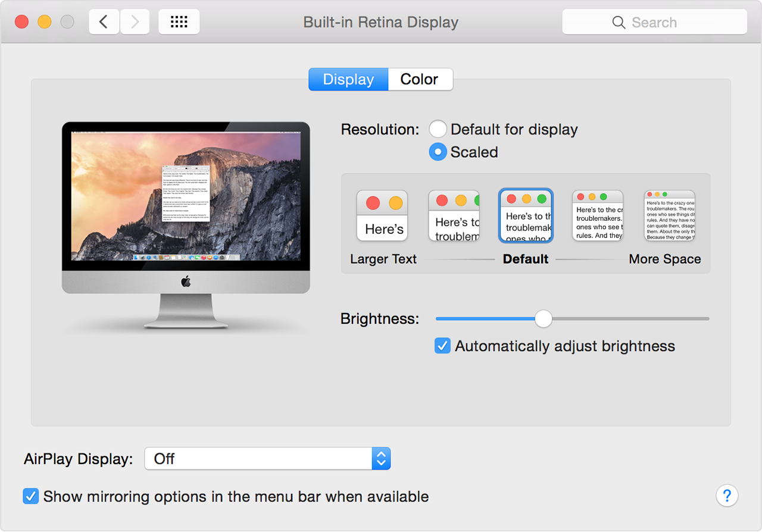Select the Default resolution preview
This screenshot has height=532, width=762.
(526, 215)
